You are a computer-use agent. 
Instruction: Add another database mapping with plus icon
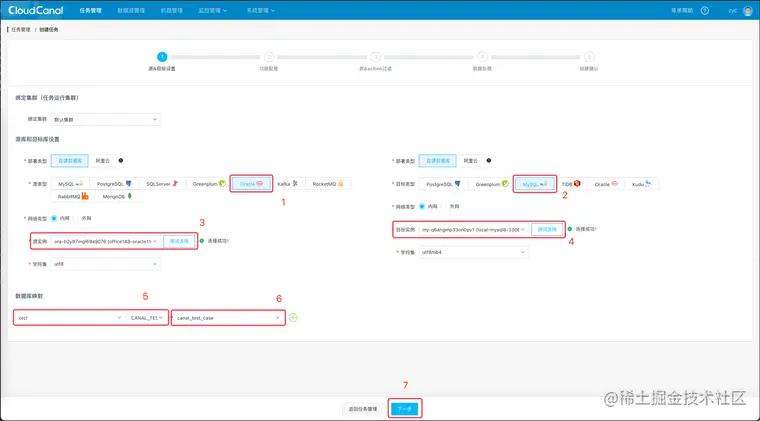[293, 318]
